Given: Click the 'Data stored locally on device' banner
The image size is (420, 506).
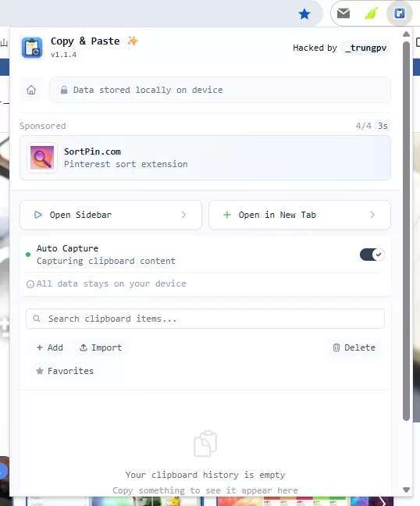Looking at the screenshot, I should coord(220,90).
